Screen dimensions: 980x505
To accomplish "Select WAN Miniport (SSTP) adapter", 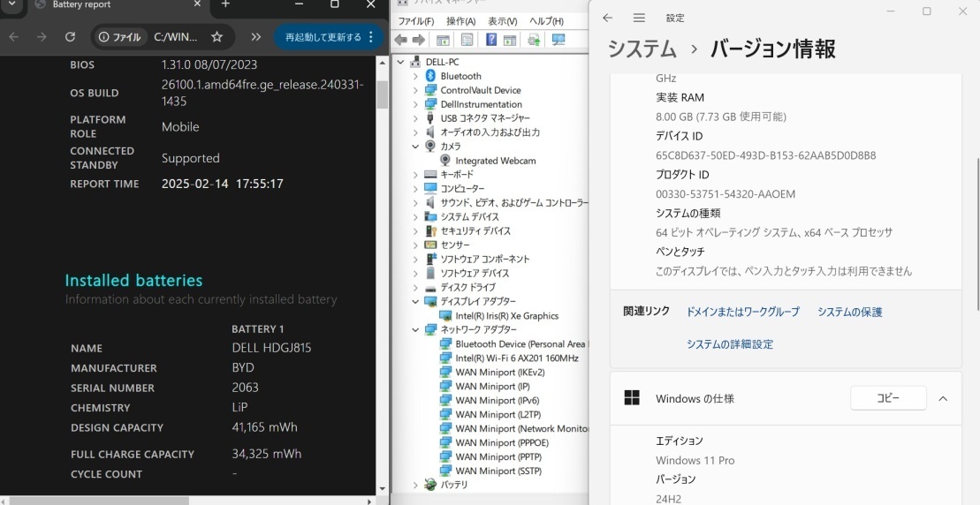I will pyautogui.click(x=498, y=471).
